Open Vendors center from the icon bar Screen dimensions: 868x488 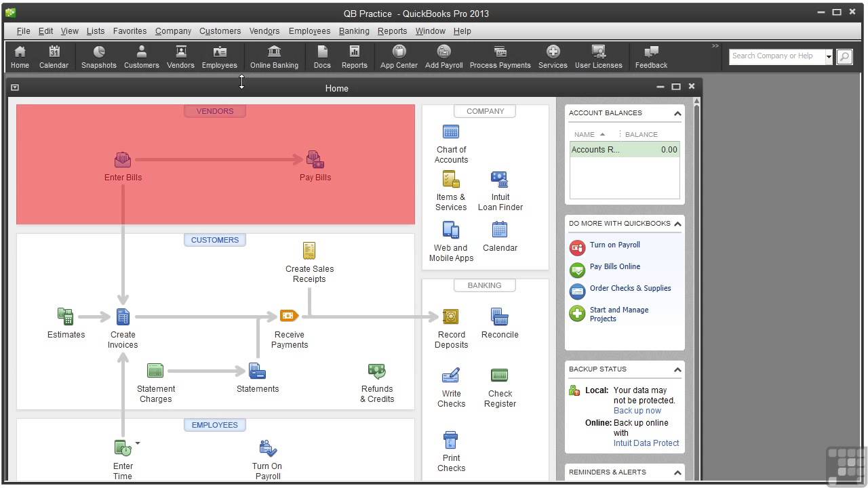pyautogui.click(x=180, y=57)
